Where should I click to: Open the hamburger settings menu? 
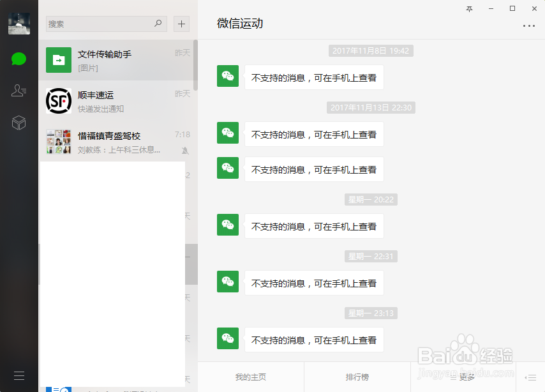click(19, 375)
